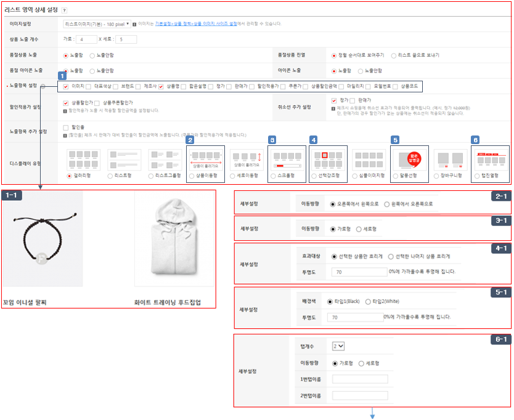Click the help icon beside 리스트 영역 상세 설정
Screen dimensions: 514x420
click(x=65, y=10)
